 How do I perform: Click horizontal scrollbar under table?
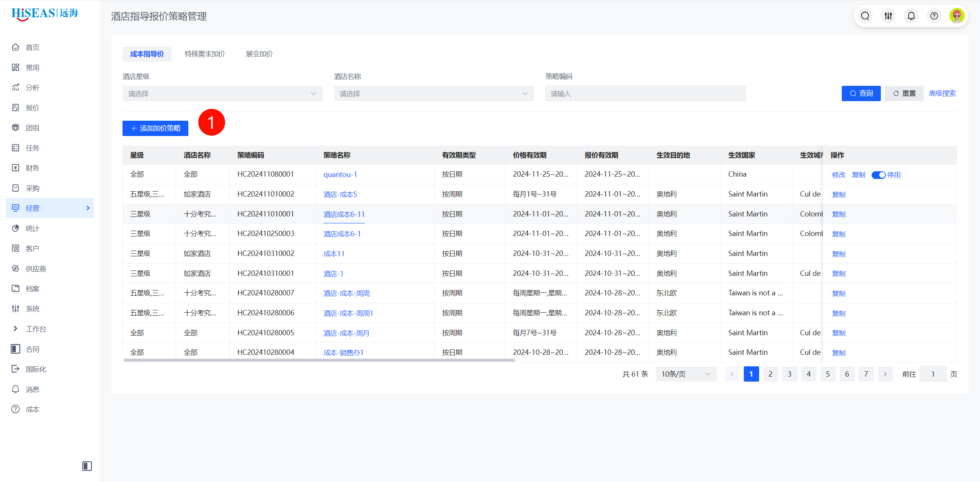(x=319, y=360)
